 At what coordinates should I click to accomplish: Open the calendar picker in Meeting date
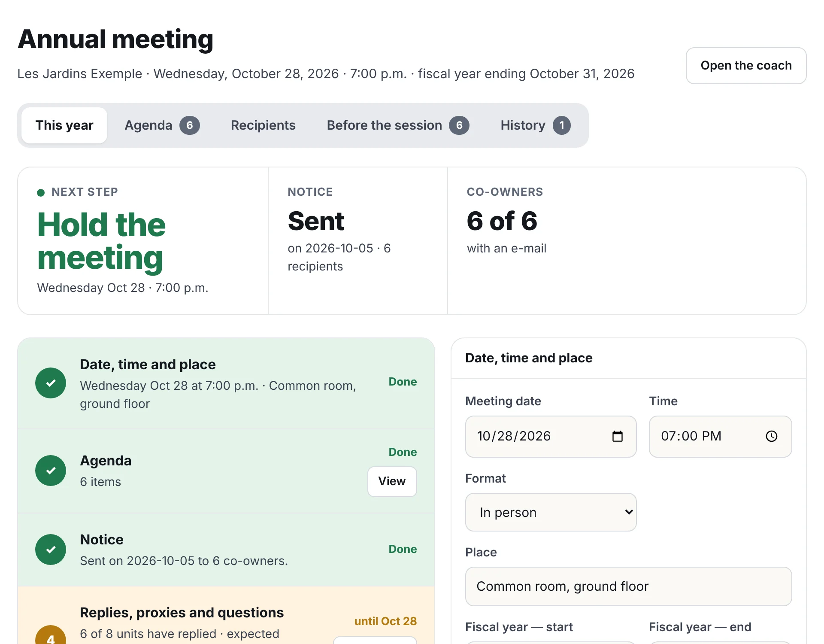point(617,436)
